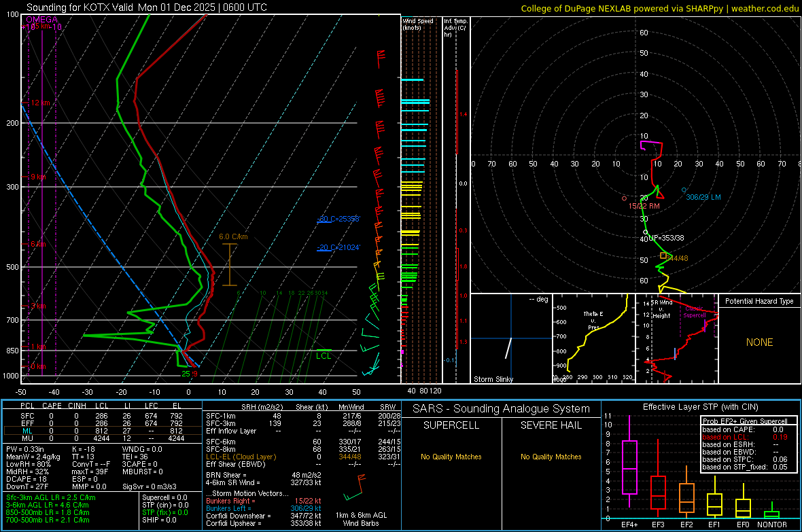Click the NONE hazard type value
The height and width of the screenshot is (532, 802).
(759, 342)
